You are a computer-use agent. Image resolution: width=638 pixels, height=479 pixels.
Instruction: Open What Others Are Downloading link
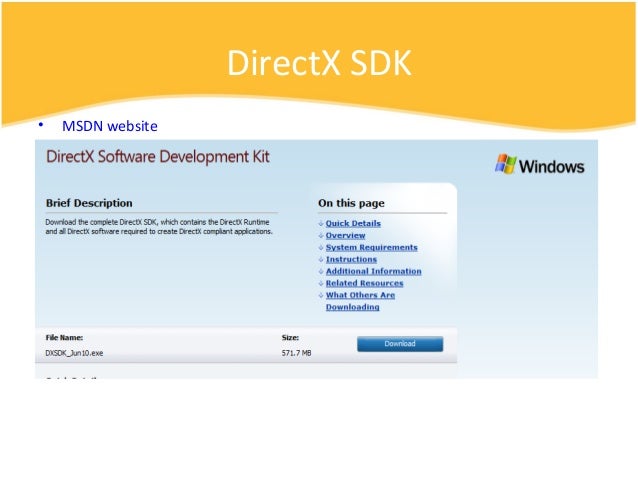[x=360, y=301]
